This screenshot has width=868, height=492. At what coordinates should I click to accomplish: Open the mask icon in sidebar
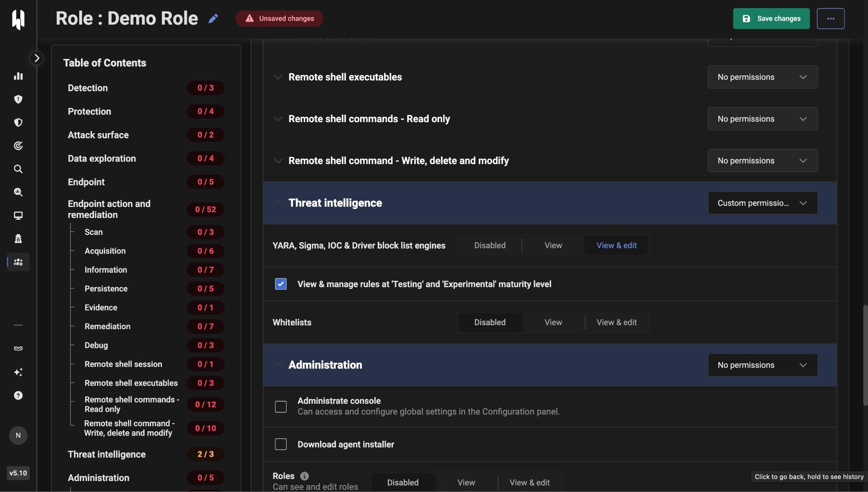tap(18, 349)
